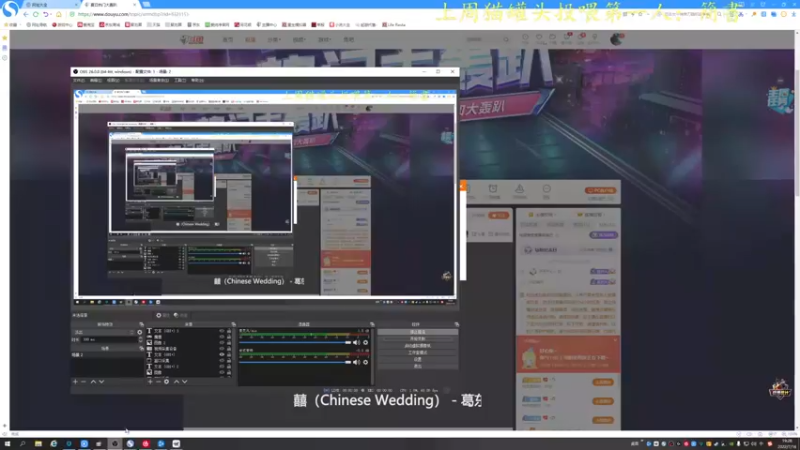This screenshot has height=450, width=800.
Task: Remove the selected source with the Sources minus icon
Action: 158,382
